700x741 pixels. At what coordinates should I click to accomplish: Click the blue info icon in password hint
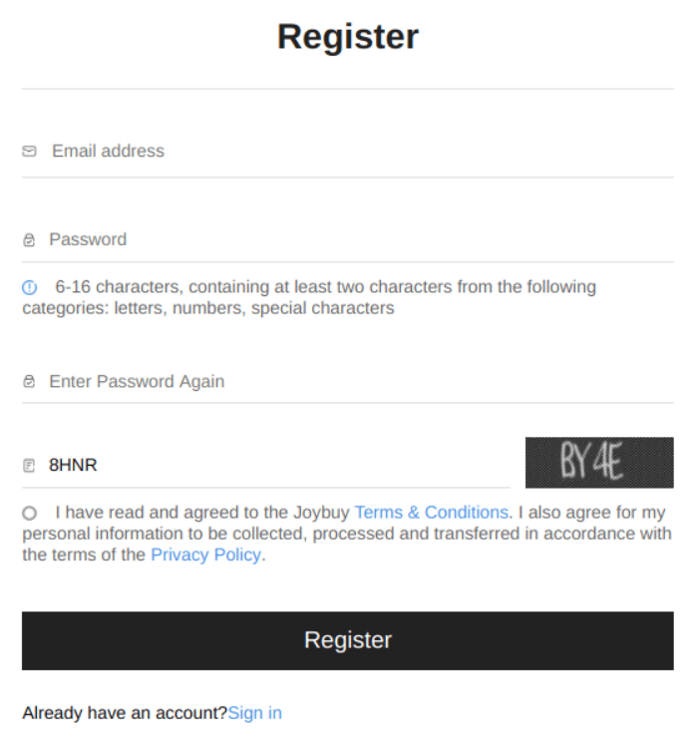point(29,287)
